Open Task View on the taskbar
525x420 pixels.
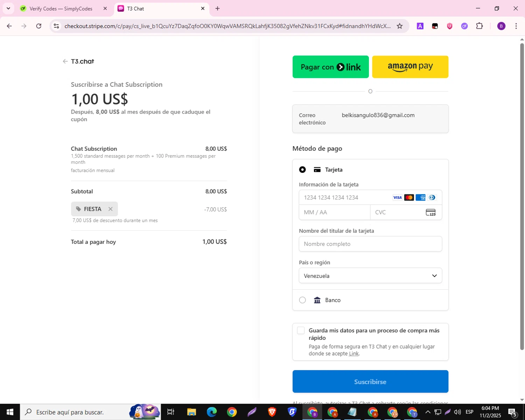171,412
